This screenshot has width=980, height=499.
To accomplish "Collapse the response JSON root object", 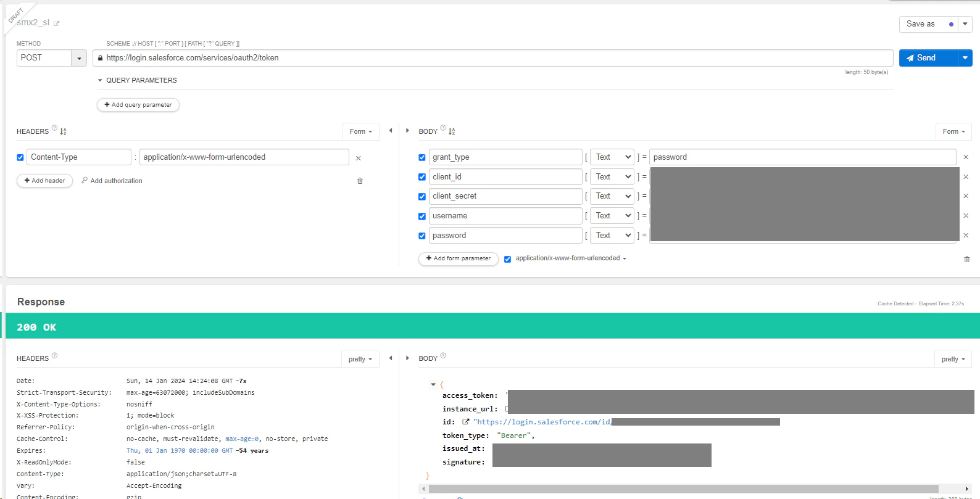I will point(433,384).
